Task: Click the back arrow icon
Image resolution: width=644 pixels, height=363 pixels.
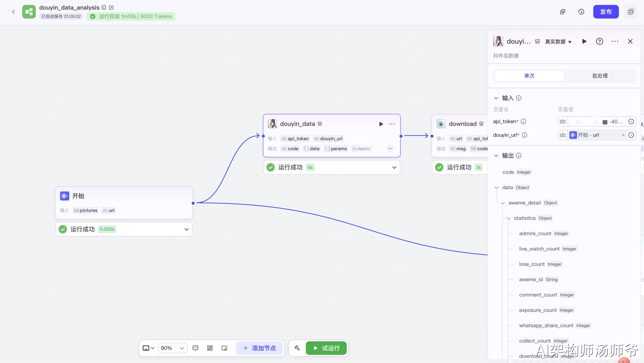Action: (x=13, y=12)
